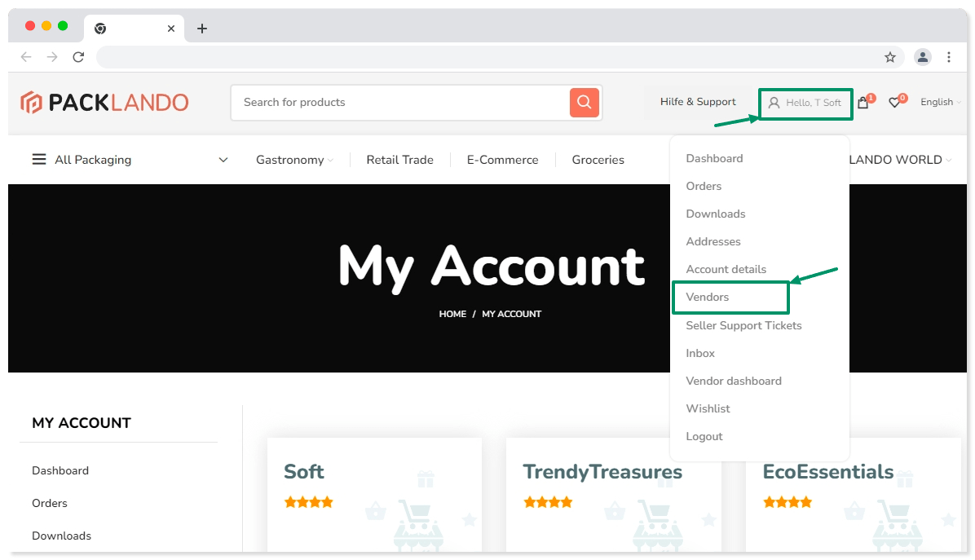This screenshot has height=560, width=975.
Task: Reload the page using refresh icon
Action: coord(78,57)
